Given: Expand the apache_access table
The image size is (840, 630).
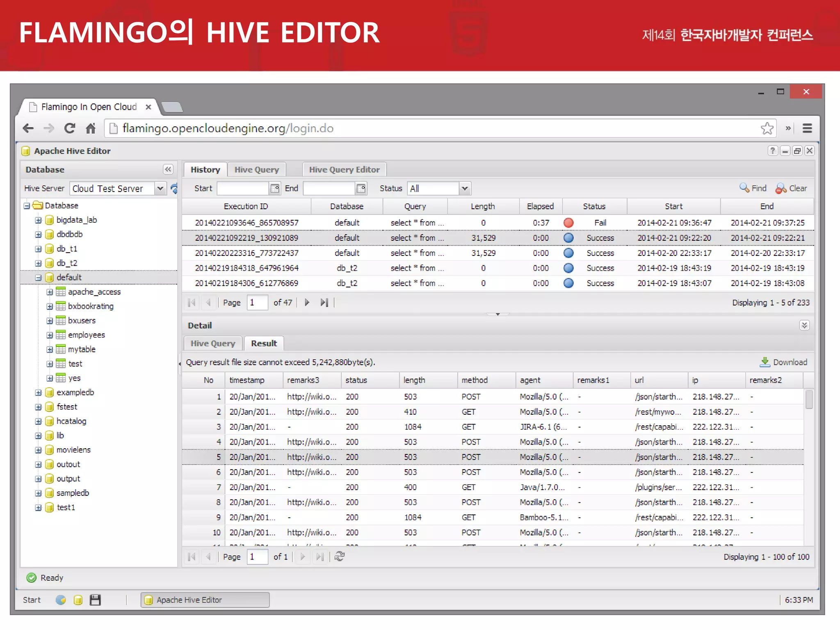Looking at the screenshot, I should point(50,292).
